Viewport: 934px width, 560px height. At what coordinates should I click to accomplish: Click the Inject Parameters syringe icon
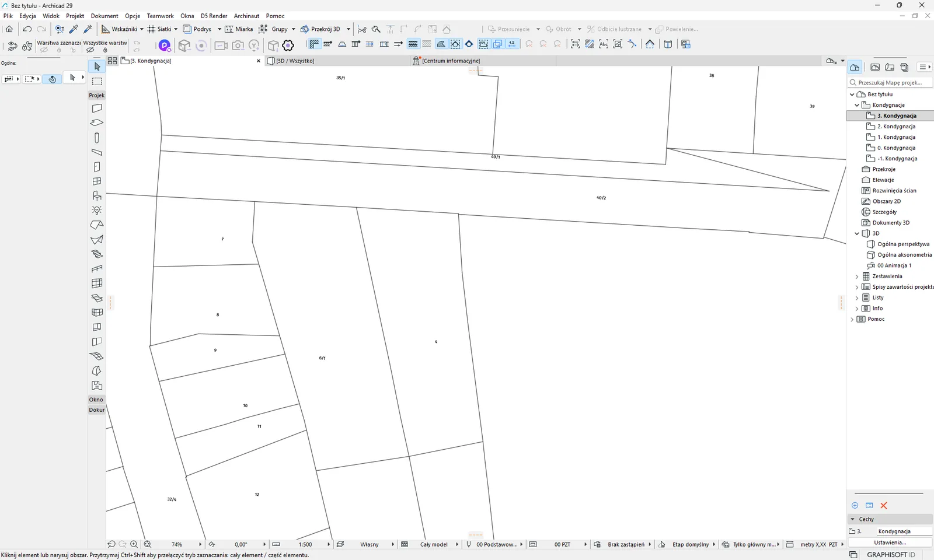click(88, 29)
